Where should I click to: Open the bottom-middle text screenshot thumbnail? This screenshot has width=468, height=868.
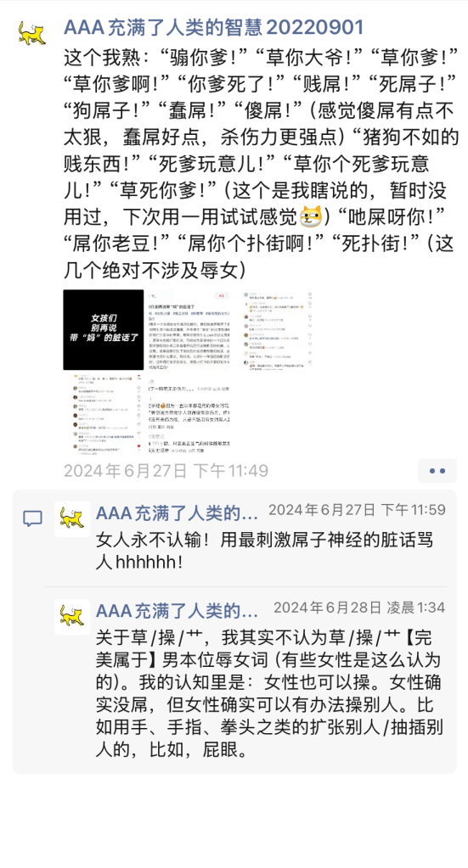[x=189, y=415]
